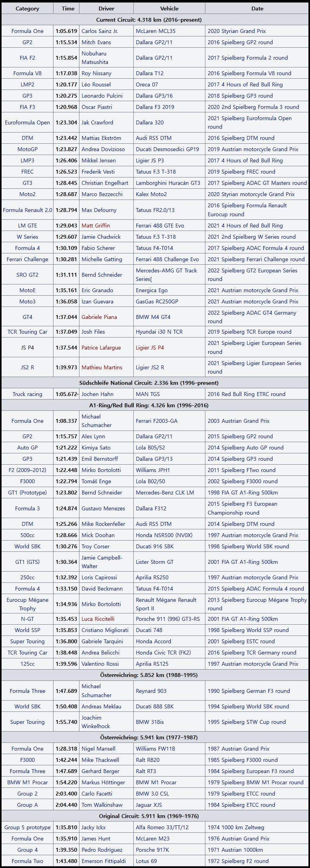
Task: Open the Mike Thackwell link
Action: click(100, 760)
